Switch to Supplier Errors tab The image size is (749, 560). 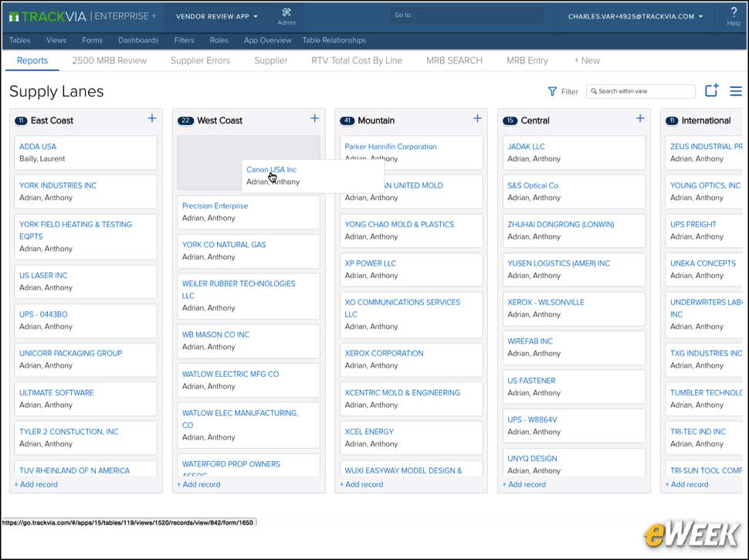(200, 61)
